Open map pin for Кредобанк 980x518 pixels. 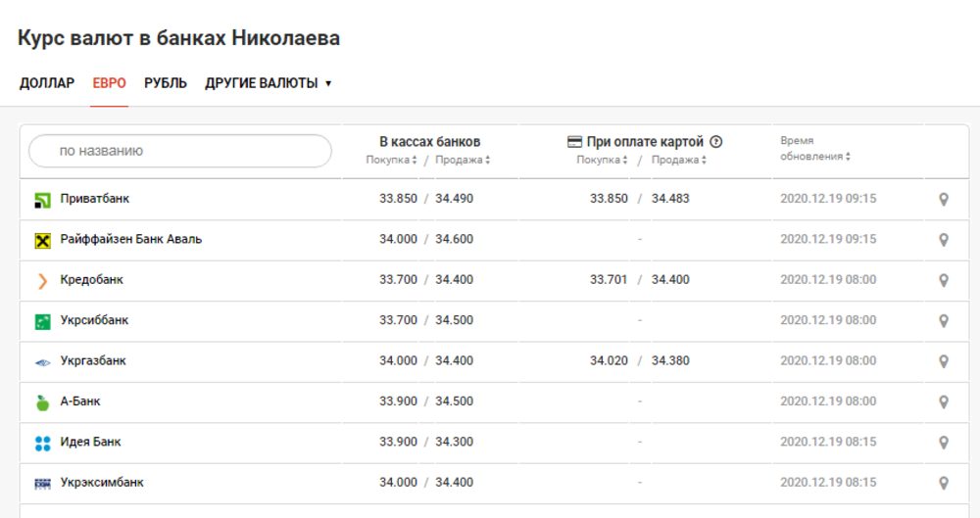point(944,281)
